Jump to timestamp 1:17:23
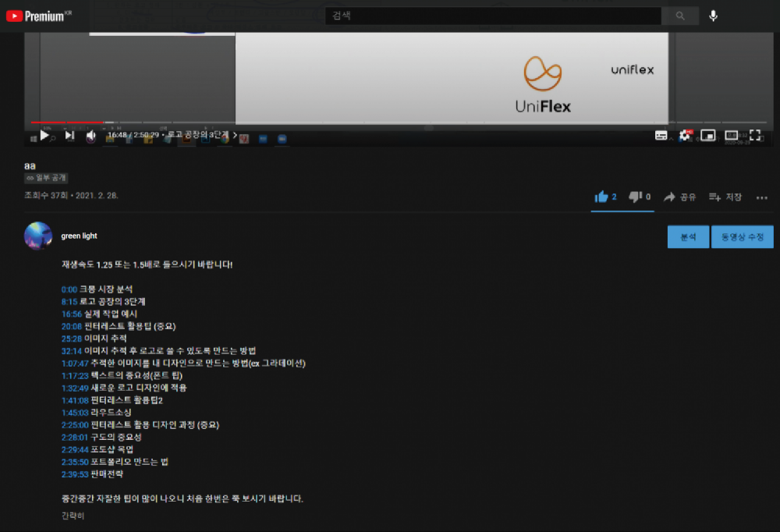The width and height of the screenshot is (780, 532). [75, 376]
